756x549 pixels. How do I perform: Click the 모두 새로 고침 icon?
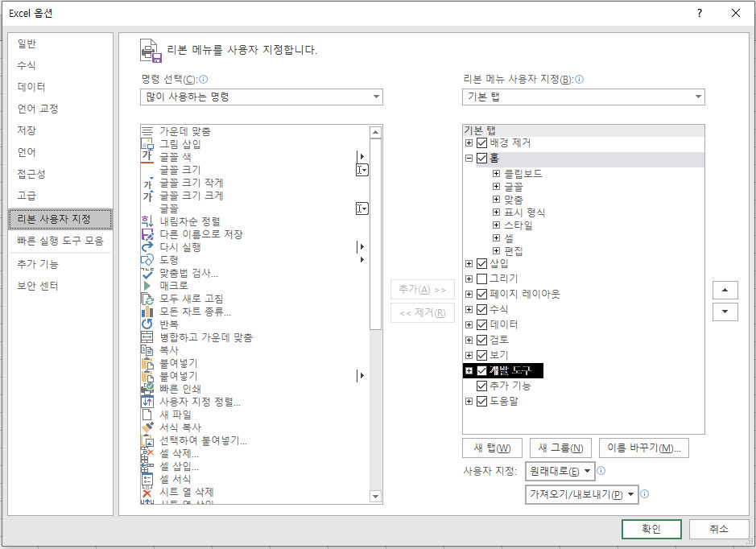coord(147,299)
